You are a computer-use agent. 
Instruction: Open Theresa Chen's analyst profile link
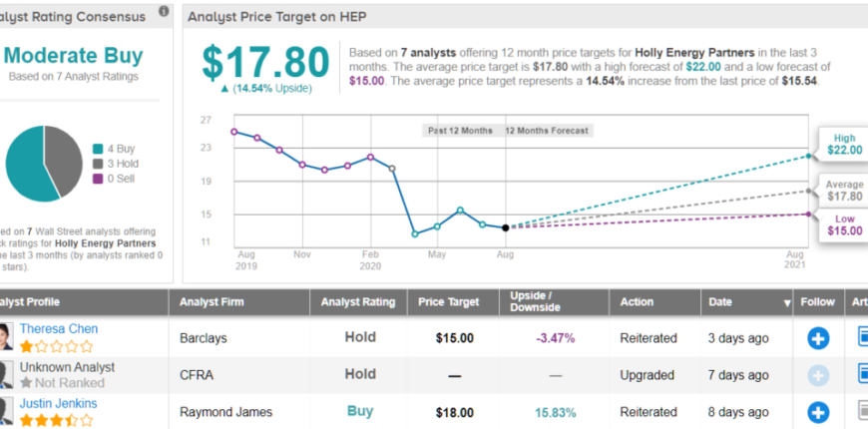point(59,329)
